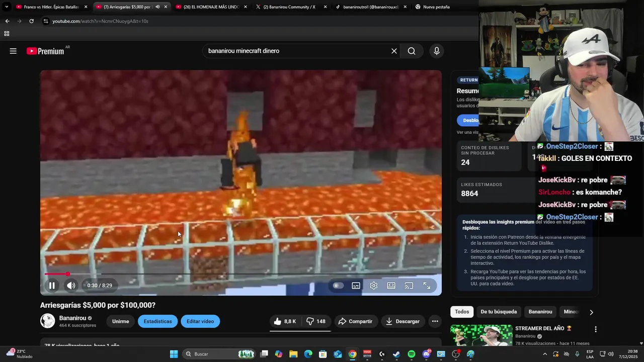The image size is (644, 362).
Task: Select 'De tu búsqueda' filter chip
Action: [499, 312]
